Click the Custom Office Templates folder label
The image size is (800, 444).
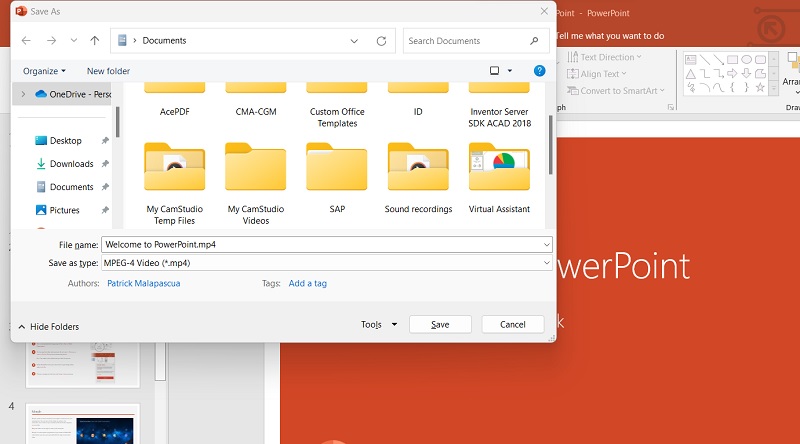click(337, 117)
